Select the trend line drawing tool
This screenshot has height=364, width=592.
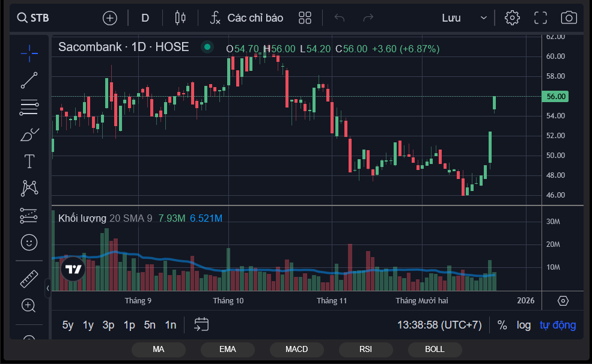click(29, 80)
